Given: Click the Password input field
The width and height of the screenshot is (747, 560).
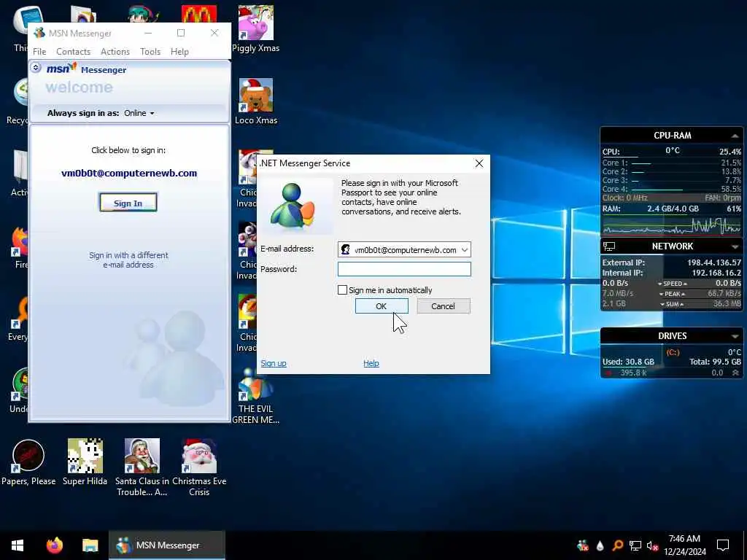Looking at the screenshot, I should [x=404, y=269].
